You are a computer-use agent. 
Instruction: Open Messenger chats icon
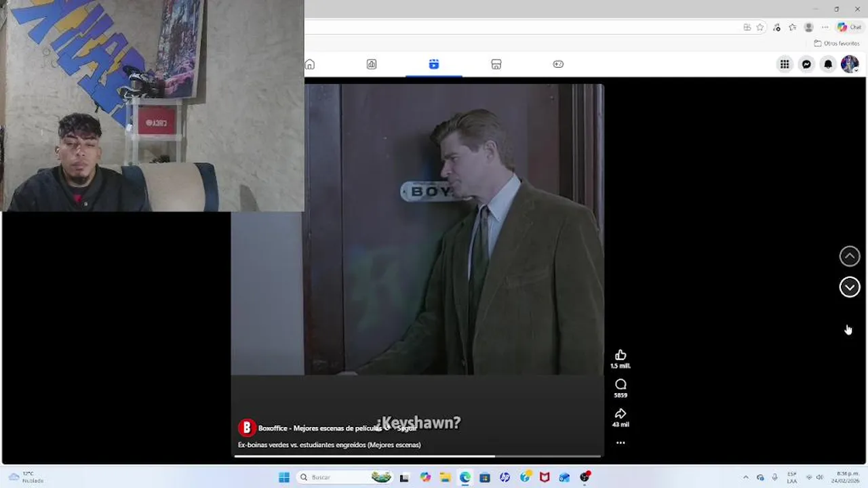[806, 64]
